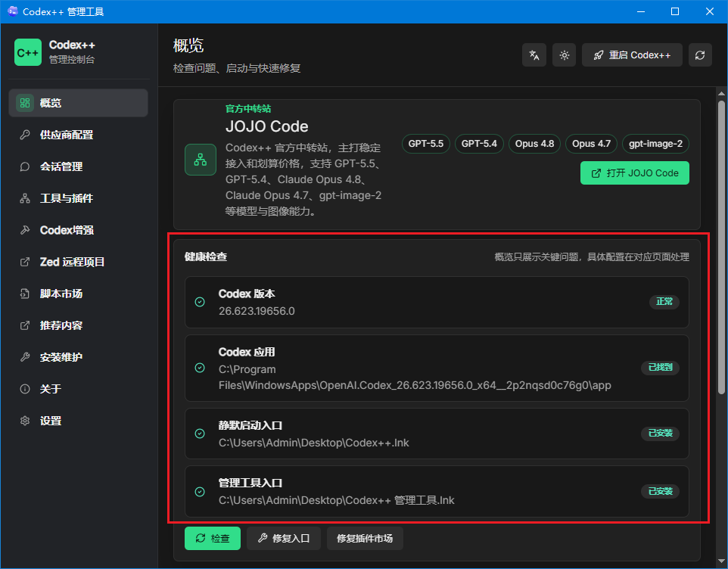The image size is (728, 569).
Task: Click the hammer icon beside Codex增强
Action: (x=25, y=230)
